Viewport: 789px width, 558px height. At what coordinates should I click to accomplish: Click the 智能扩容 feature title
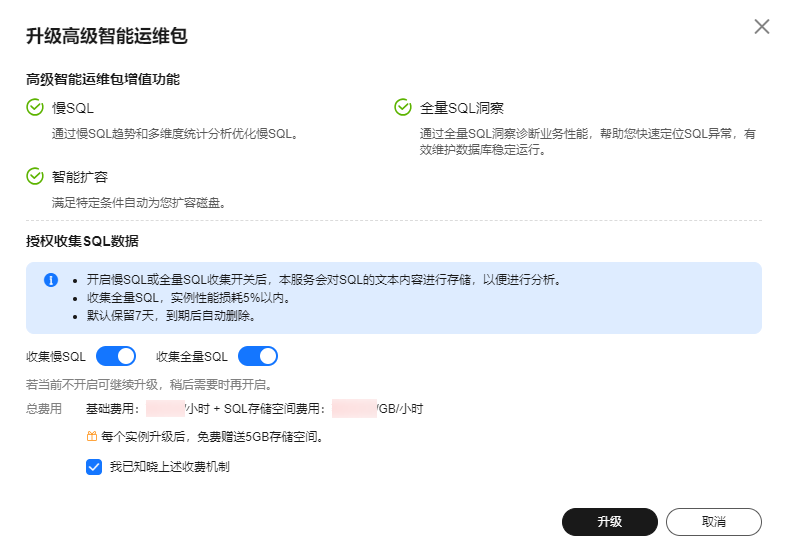click(x=80, y=177)
